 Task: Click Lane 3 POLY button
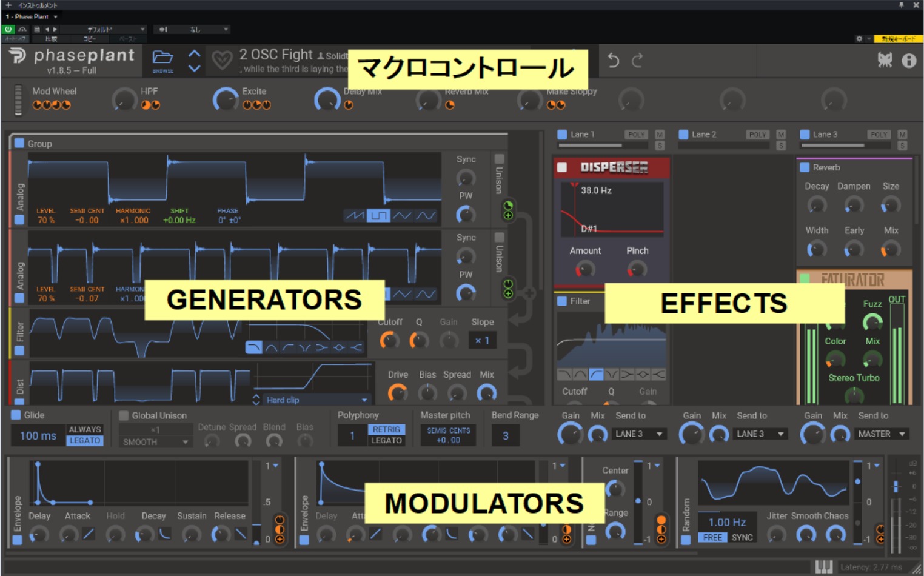pyautogui.click(x=879, y=135)
